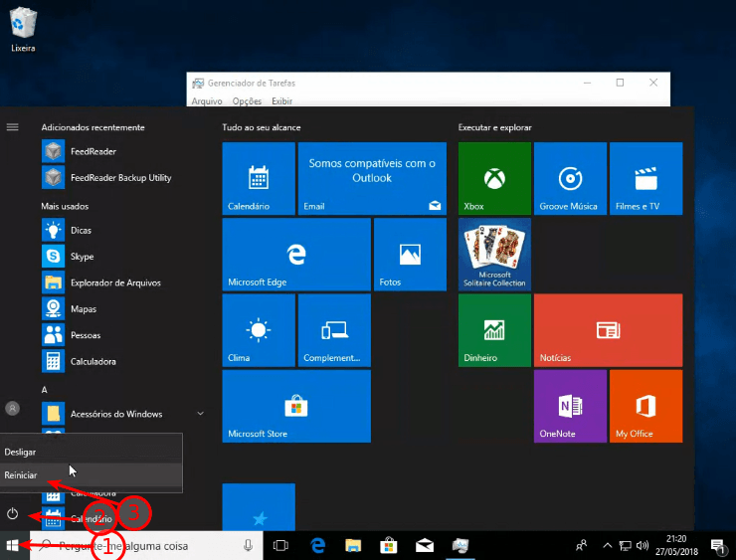736x560 pixels.
Task: Select Desligar from power menu
Action: pos(21,452)
